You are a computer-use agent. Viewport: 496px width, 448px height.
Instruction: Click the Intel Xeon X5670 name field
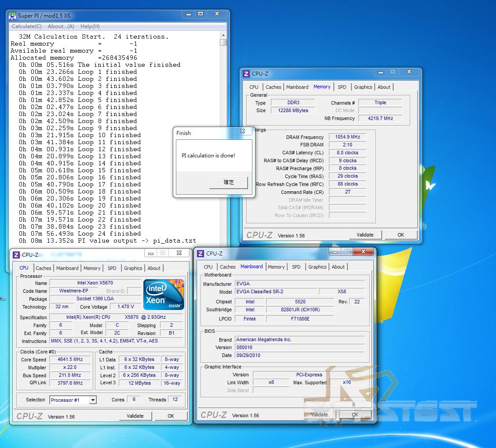(95, 283)
